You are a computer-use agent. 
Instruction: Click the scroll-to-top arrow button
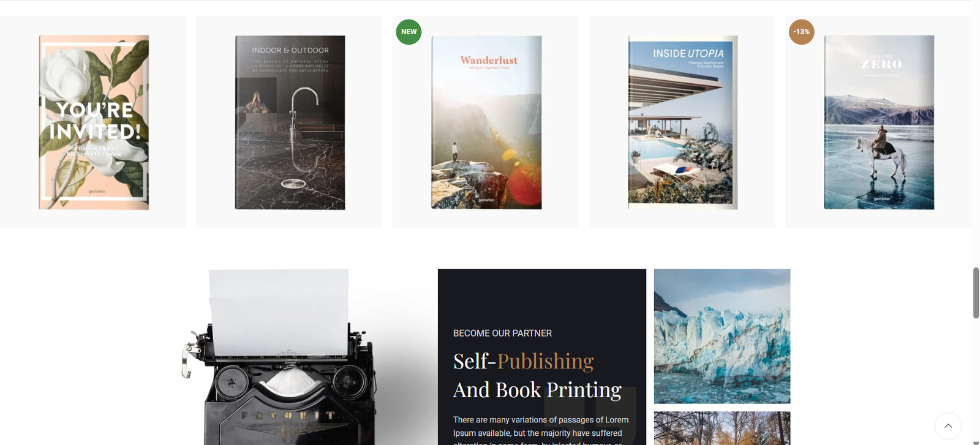(x=948, y=426)
